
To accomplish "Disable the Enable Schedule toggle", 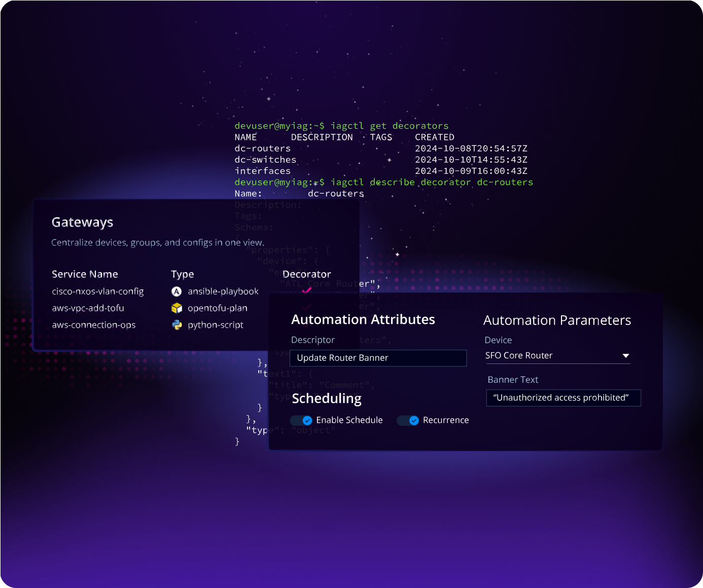I will coord(301,420).
